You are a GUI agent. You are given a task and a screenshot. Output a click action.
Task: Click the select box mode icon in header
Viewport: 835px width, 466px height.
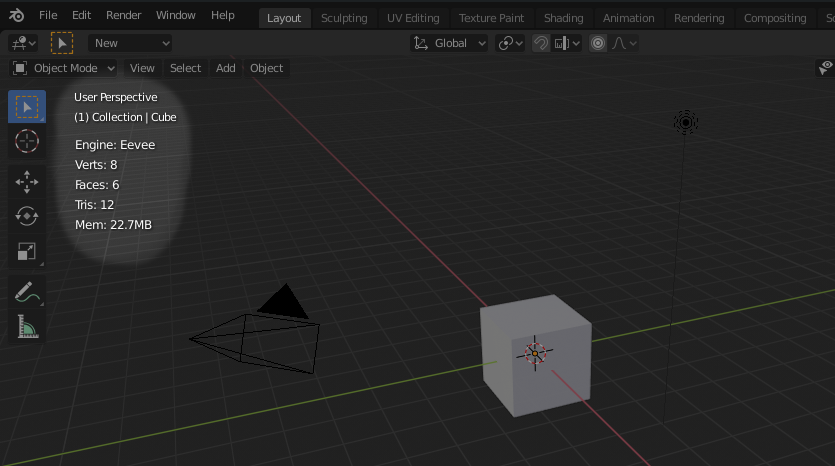pos(62,43)
